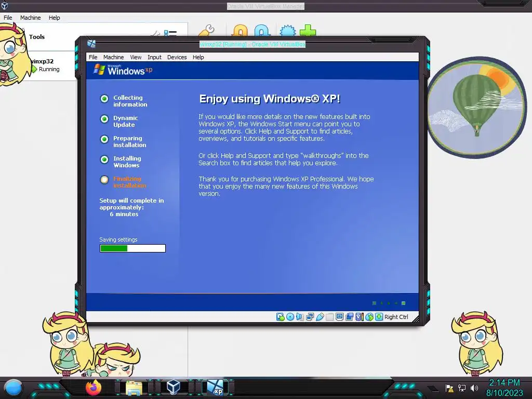This screenshot has width=532, height=399.
Task: Click the green plus Add machine icon
Action: click(308, 31)
